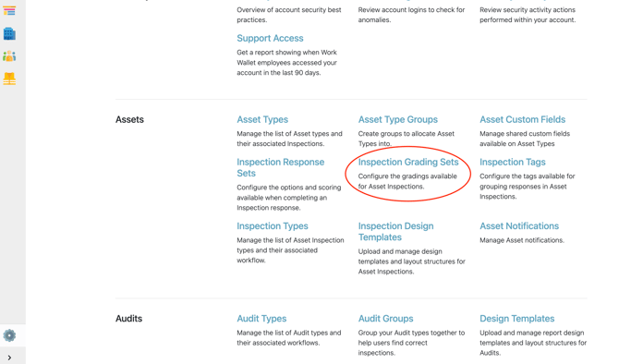Click text 'Configure the gradings available for Asset Inspections.'
The height and width of the screenshot is (364, 619).
pyautogui.click(x=407, y=181)
